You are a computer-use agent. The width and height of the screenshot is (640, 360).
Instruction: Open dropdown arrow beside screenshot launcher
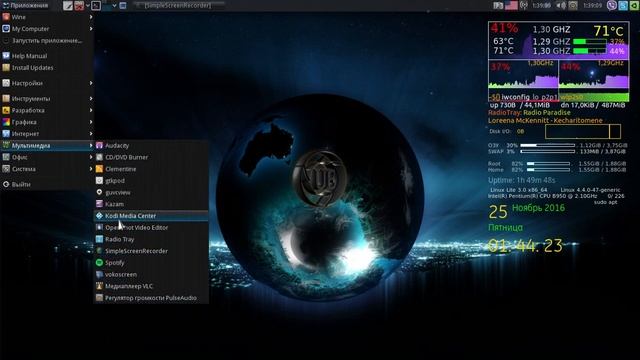[87, 6]
